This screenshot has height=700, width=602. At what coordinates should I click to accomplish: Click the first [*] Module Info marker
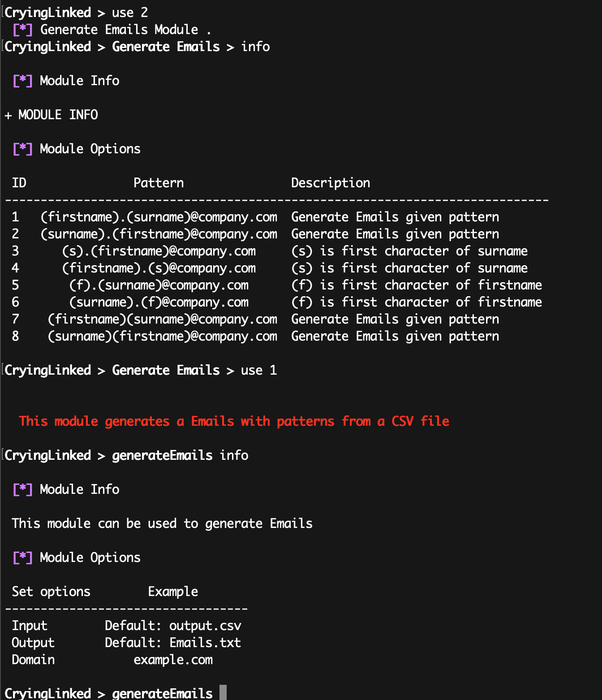click(x=22, y=81)
